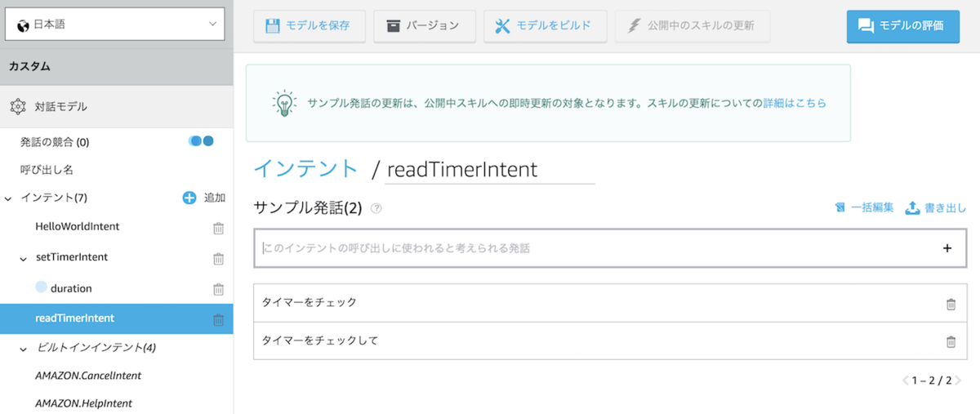The width and height of the screenshot is (980, 414).
Task: Click the インテント breadcrumb link
Action: pos(305,168)
